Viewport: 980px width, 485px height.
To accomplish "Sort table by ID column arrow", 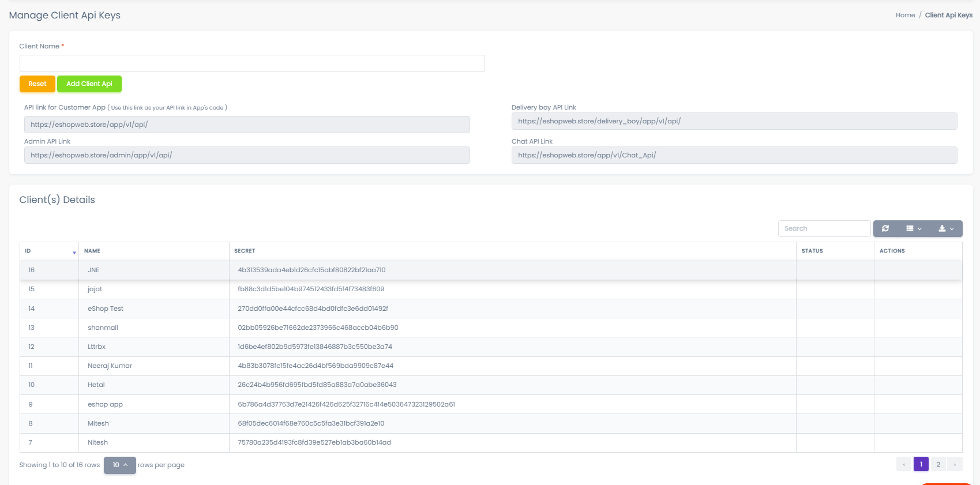I will click(x=74, y=252).
